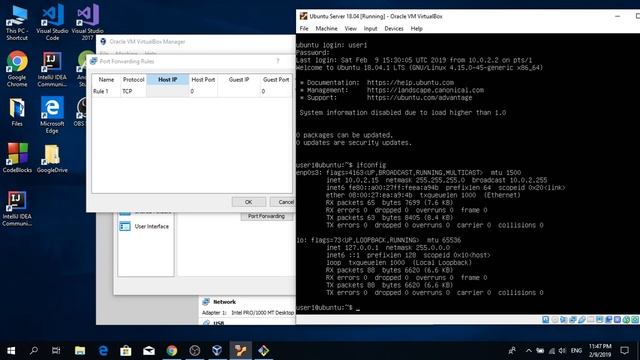Click hard disk indicator in VM status bar

(x=546, y=320)
